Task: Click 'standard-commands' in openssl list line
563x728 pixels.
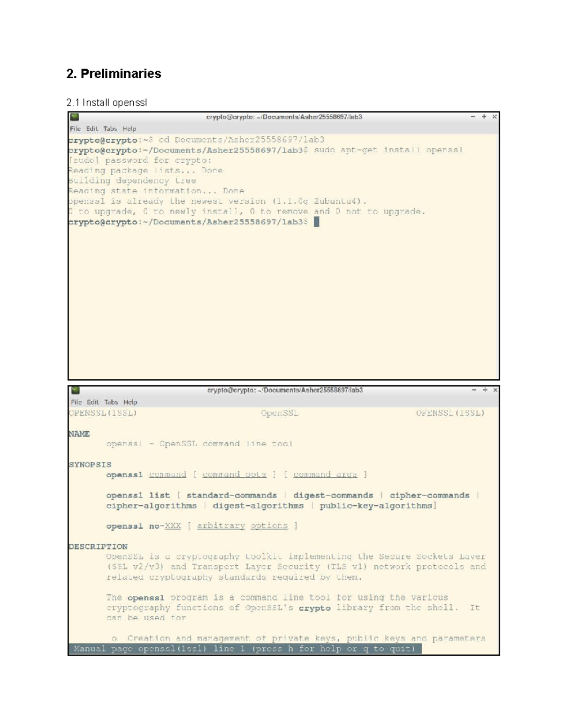Action: (x=232, y=495)
